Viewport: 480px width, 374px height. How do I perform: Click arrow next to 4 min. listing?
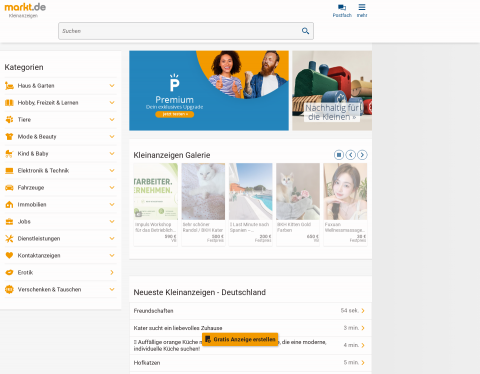363,345
